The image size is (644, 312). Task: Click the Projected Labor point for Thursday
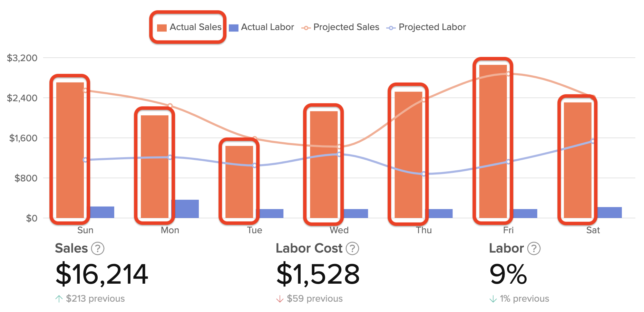pyautogui.click(x=424, y=174)
